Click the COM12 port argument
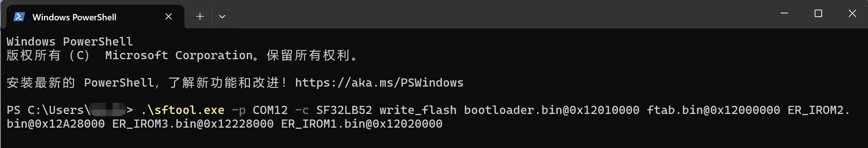Image resolution: width=868 pixels, height=148 pixels. click(x=270, y=110)
